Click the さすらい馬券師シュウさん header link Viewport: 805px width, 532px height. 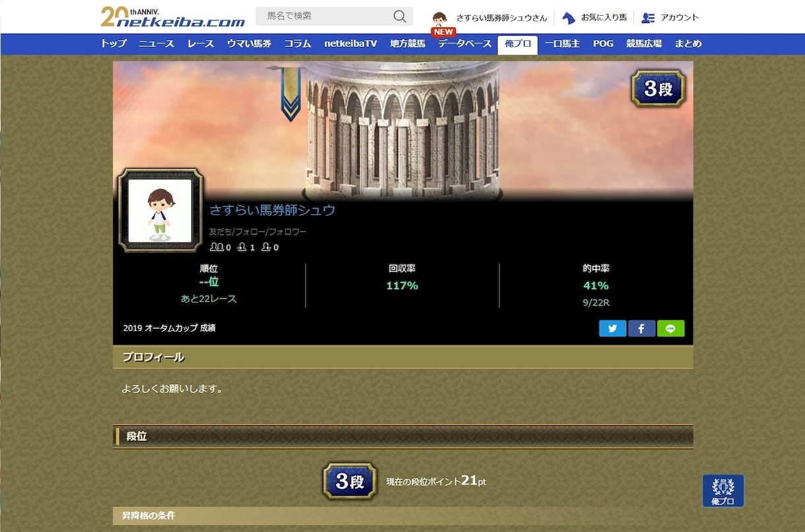click(x=501, y=18)
